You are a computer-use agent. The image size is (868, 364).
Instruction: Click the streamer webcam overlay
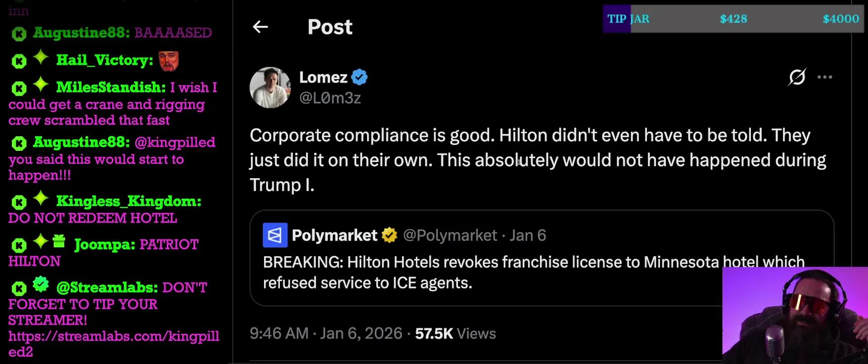coord(795,315)
